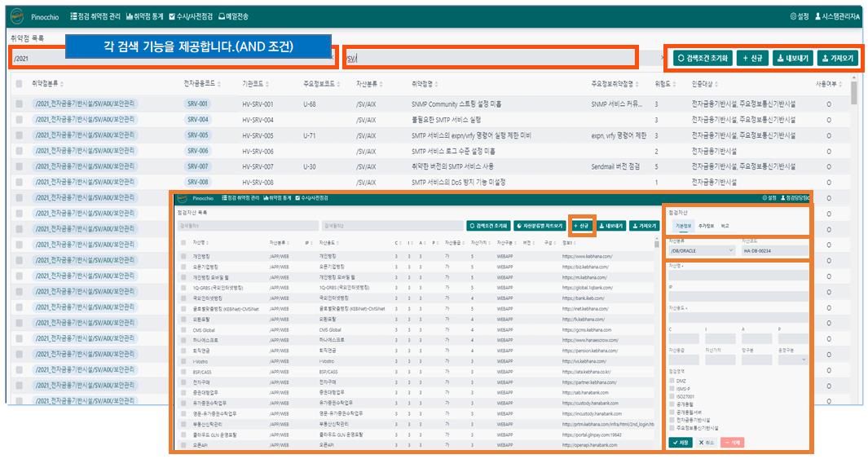The height and width of the screenshot is (459, 868).
Task: Click 내보내기 button in main window
Action: point(793,58)
